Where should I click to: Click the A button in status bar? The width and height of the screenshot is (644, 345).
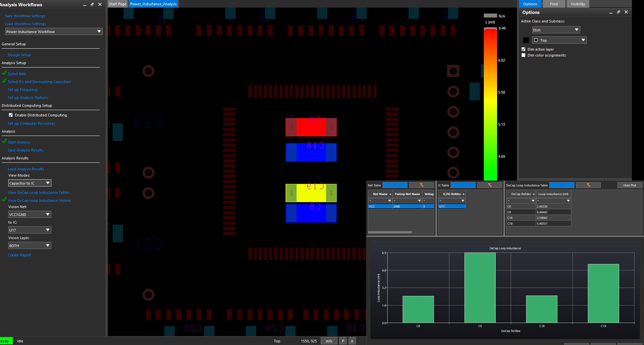point(352,341)
